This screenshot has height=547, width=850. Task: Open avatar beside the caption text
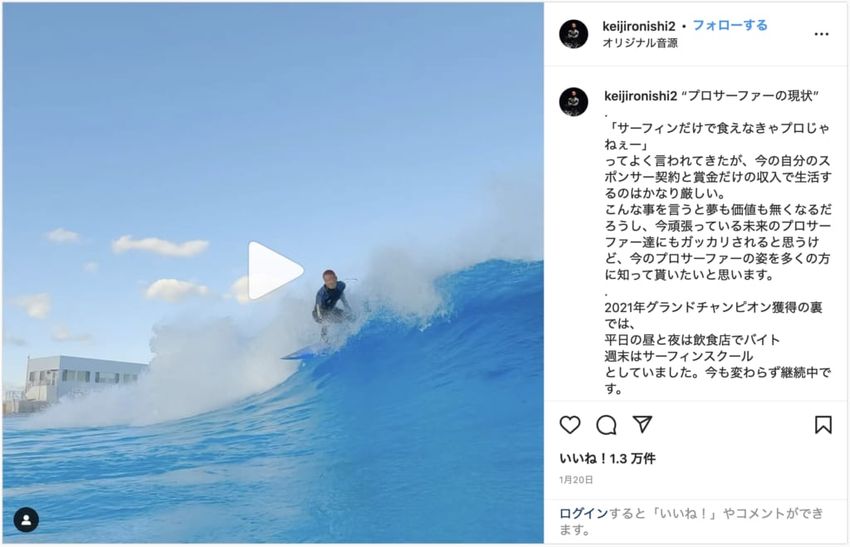[574, 102]
